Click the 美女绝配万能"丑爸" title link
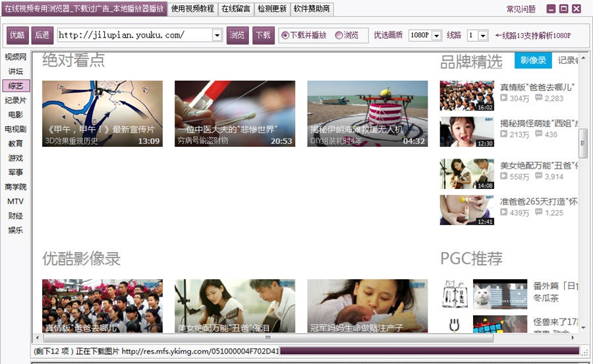Image resolution: width=593 pixels, height=364 pixels. point(538,166)
